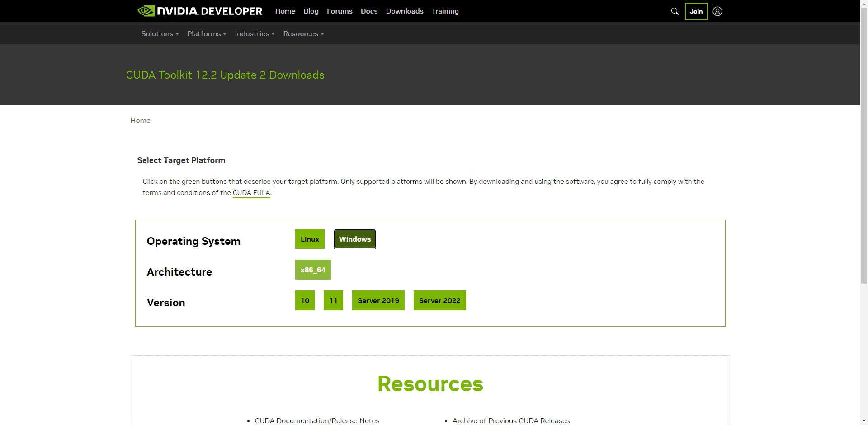Click the page vertical scrollbar thumb
This screenshot has width=868, height=425.
pyautogui.click(x=864, y=145)
